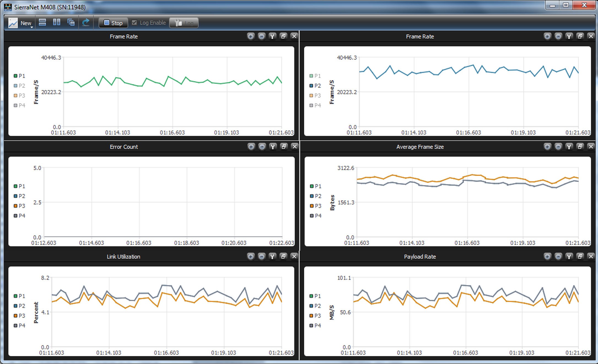Click the tile vertically layout icon
Screen dimensions: 598x364
(x=56, y=23)
